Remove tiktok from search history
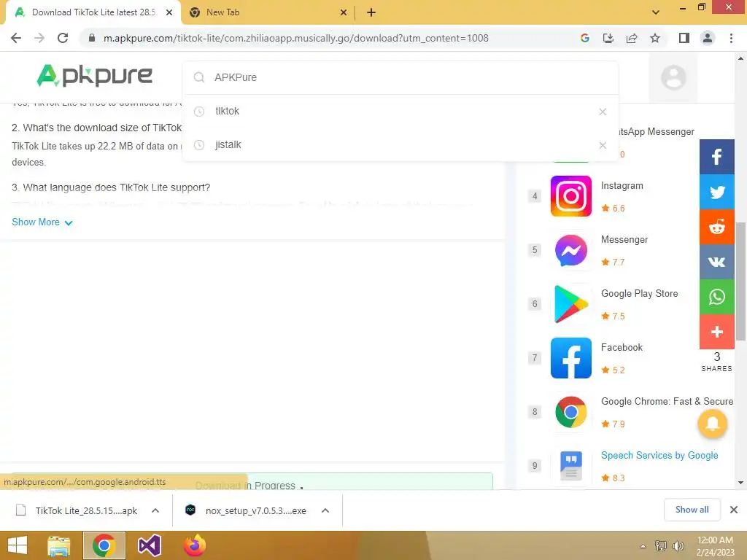The height and width of the screenshot is (560, 747). pyautogui.click(x=603, y=112)
